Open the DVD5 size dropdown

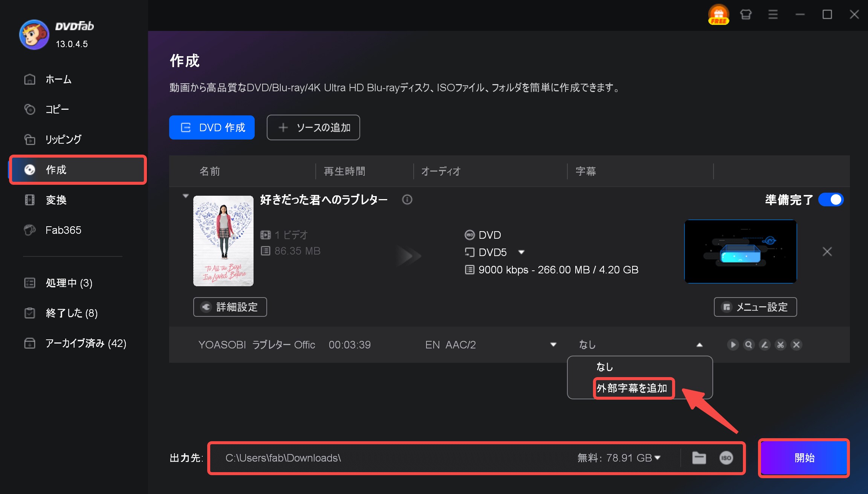pos(521,252)
